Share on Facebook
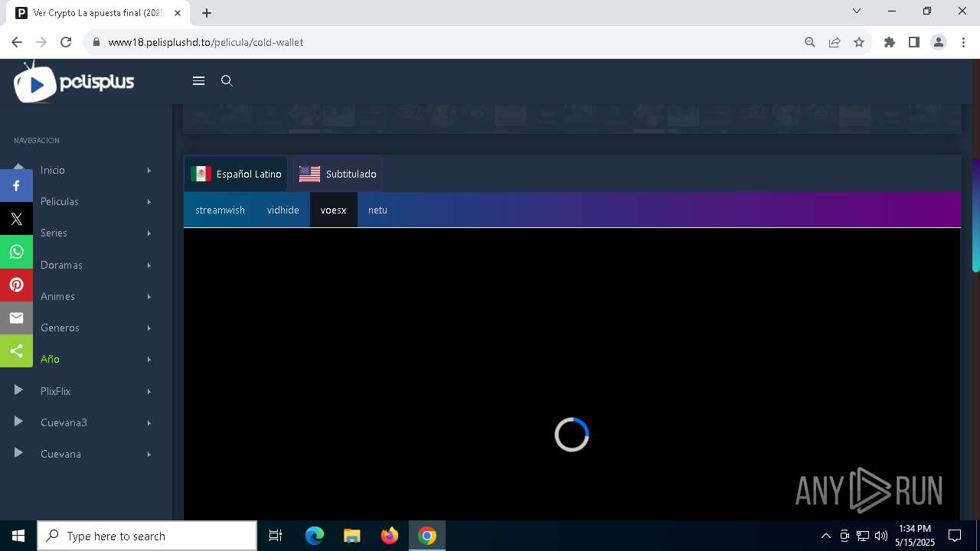This screenshot has width=980, height=551. click(16, 186)
